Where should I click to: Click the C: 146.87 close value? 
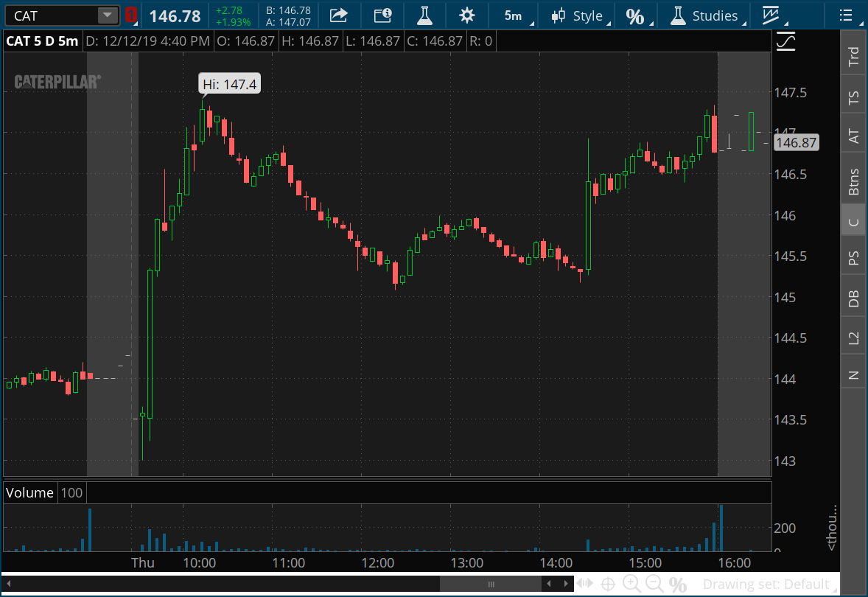coord(434,41)
